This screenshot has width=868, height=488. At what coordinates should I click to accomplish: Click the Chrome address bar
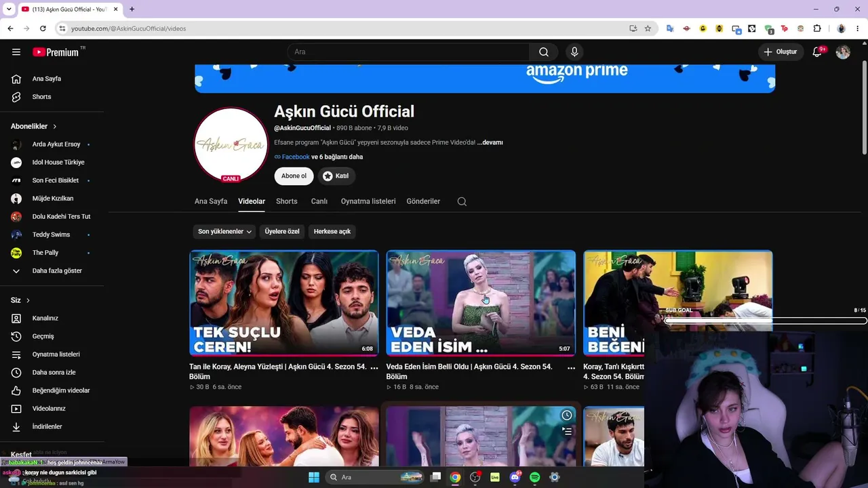346,28
